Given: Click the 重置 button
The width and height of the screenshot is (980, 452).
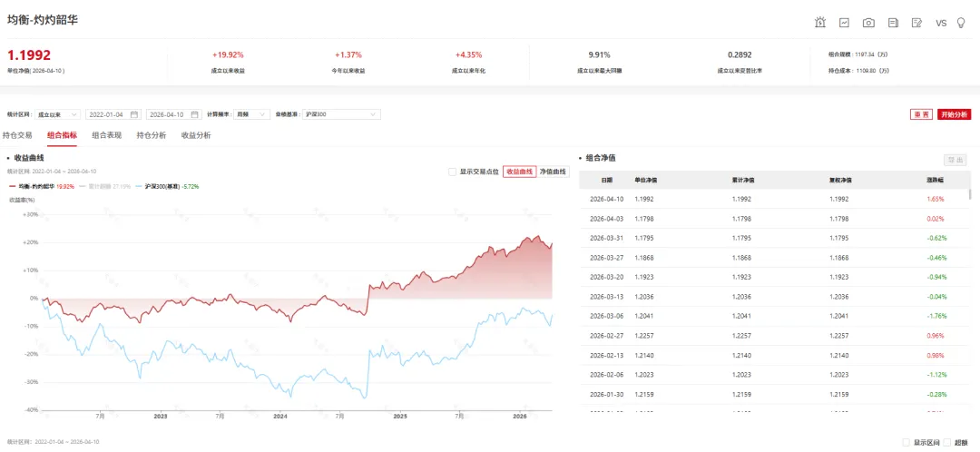Looking at the screenshot, I should pyautogui.click(x=921, y=114).
